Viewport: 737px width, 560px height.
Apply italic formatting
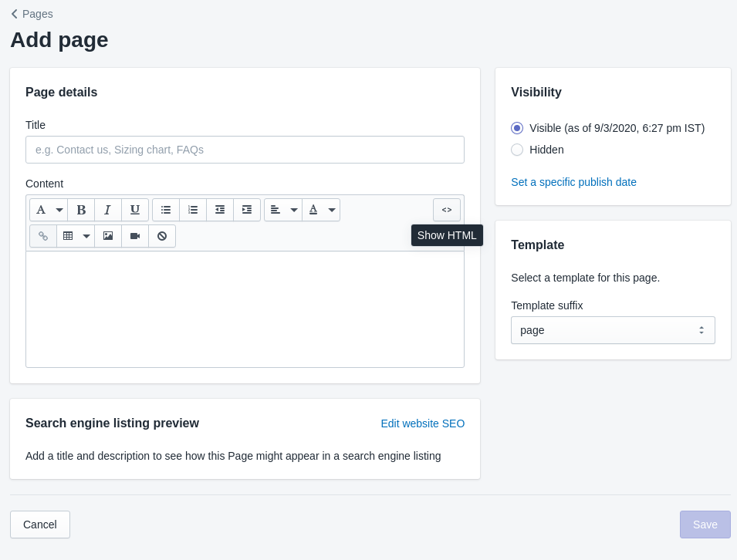(x=107, y=209)
